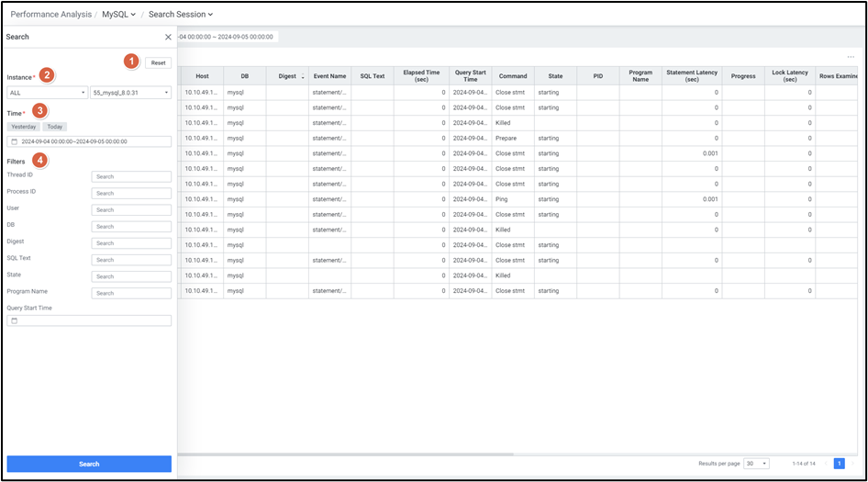
Task: Open the 55_mysql_8.0.31 instance dropdown
Action: tap(130, 93)
